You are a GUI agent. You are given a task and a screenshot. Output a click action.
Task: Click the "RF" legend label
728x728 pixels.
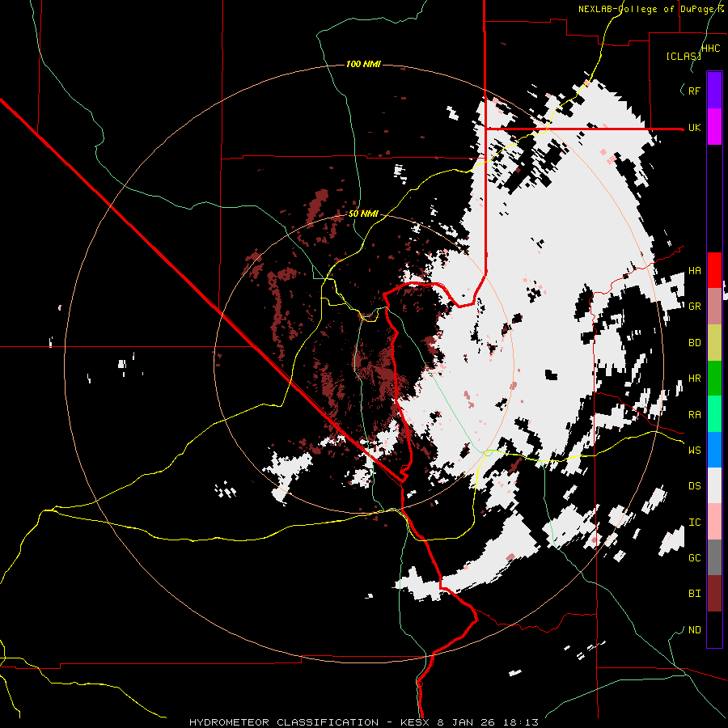pyautogui.click(x=694, y=91)
